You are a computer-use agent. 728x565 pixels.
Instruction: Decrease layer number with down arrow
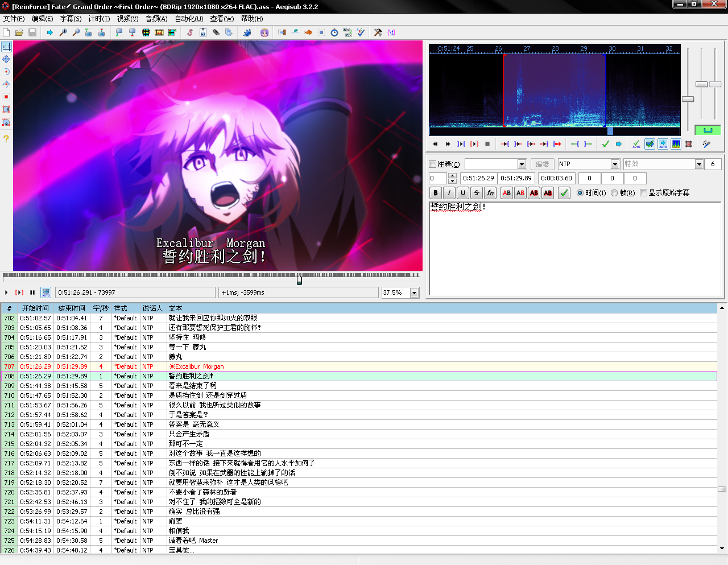click(x=452, y=181)
